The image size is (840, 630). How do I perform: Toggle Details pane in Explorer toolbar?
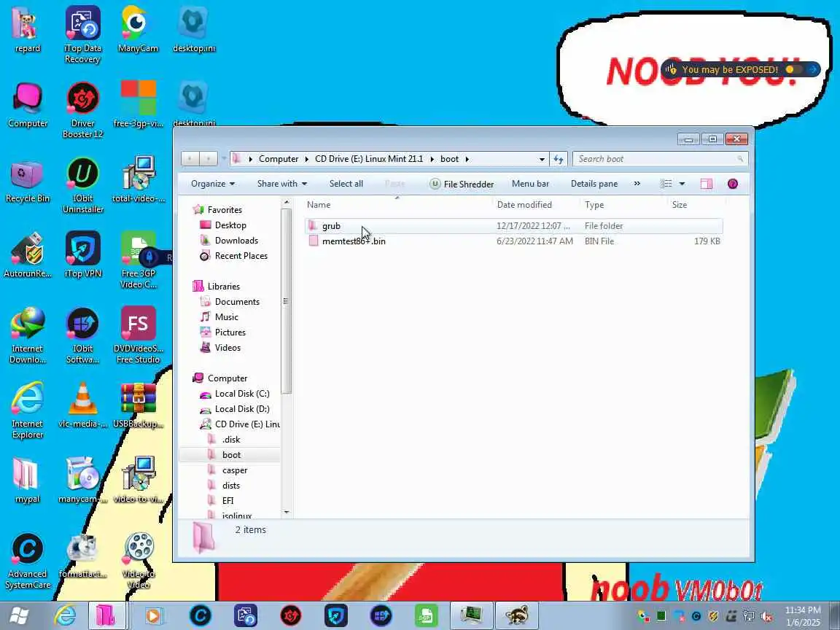click(x=594, y=184)
